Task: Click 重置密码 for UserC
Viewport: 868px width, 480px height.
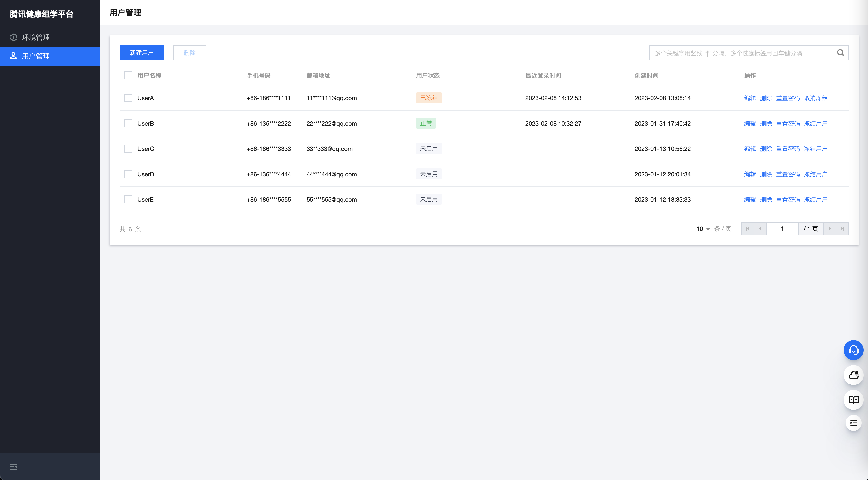Action: (x=788, y=149)
